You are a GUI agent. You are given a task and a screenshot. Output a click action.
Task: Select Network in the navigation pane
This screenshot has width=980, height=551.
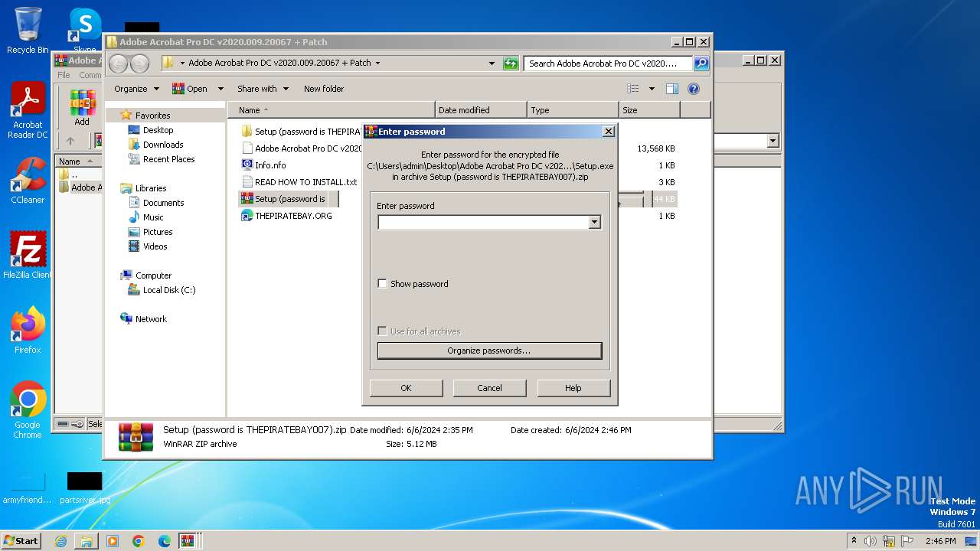coord(151,319)
